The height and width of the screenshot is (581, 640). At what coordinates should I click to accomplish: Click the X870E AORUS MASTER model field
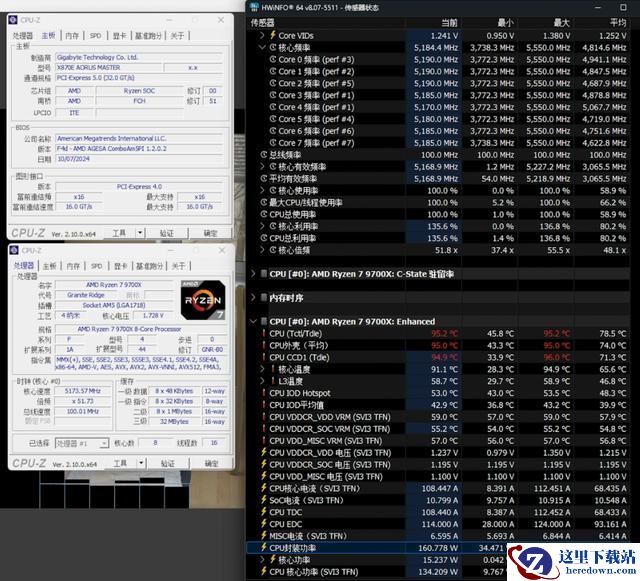coord(109,67)
